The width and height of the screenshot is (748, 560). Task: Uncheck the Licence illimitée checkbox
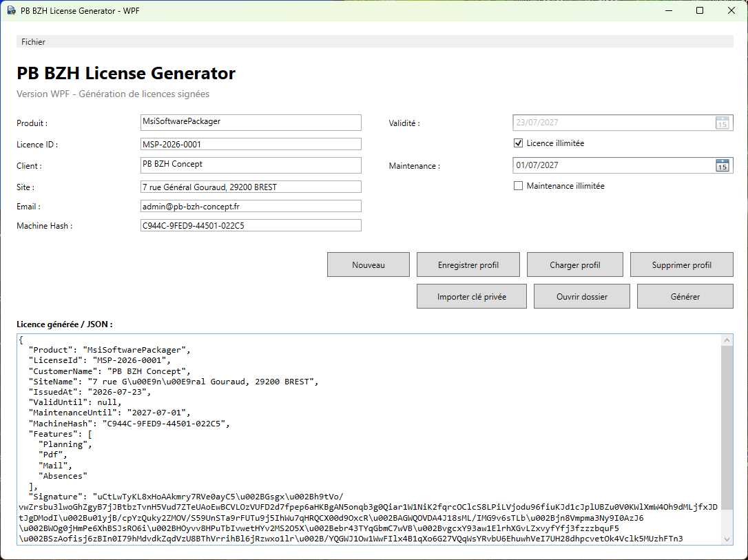[518, 143]
